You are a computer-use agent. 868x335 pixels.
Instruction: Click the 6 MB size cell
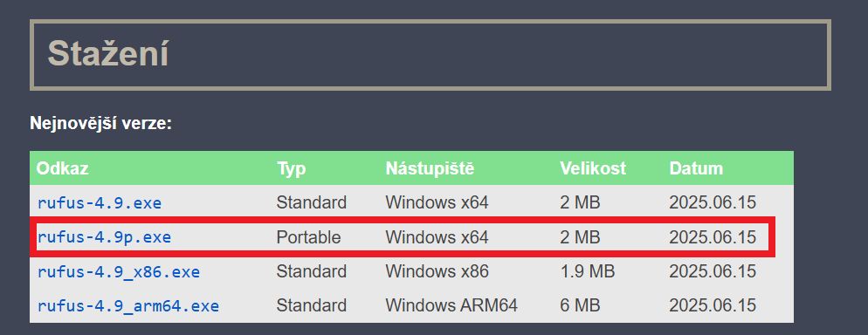[x=580, y=305]
